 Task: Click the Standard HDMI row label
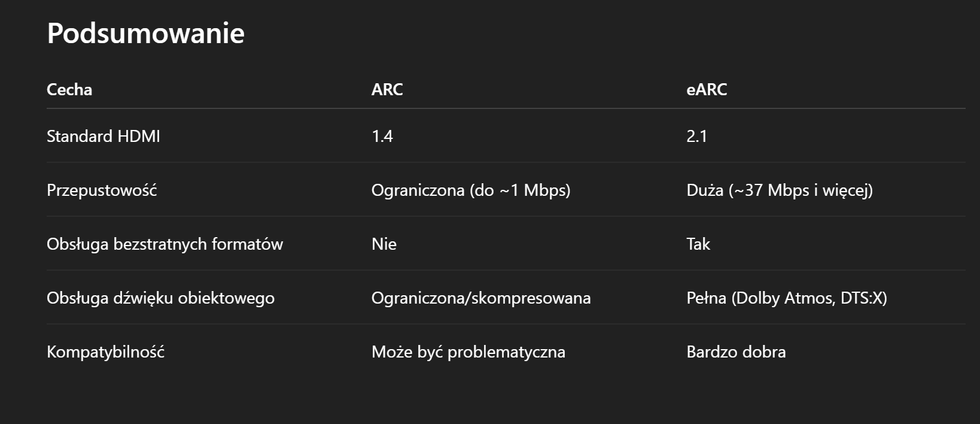pos(104,136)
